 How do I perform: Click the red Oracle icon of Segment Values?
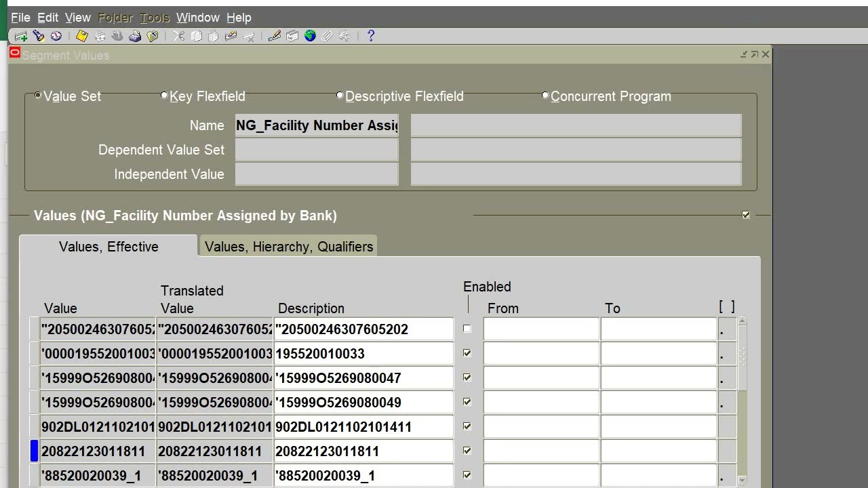click(15, 52)
